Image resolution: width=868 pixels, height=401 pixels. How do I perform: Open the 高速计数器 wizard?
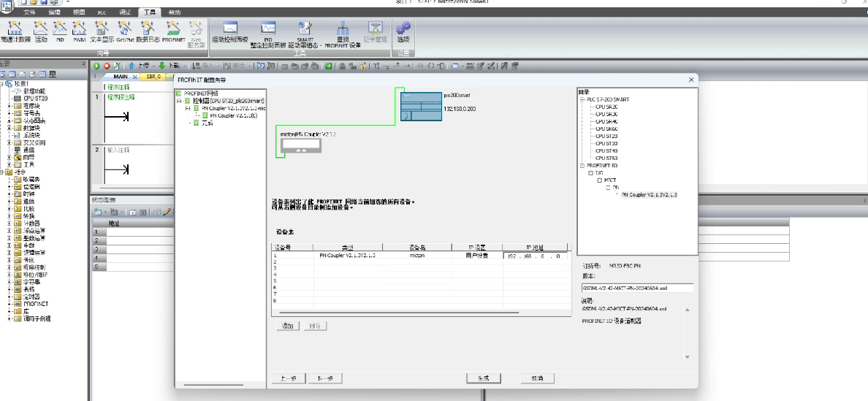(15, 31)
